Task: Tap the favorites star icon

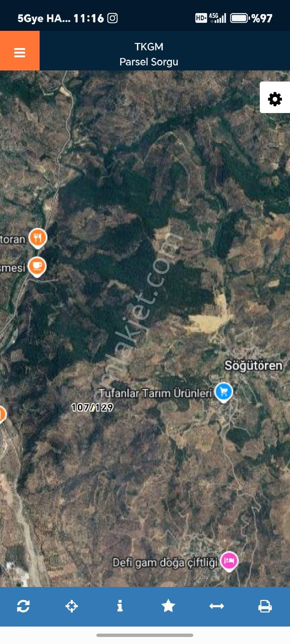Action: (x=168, y=606)
